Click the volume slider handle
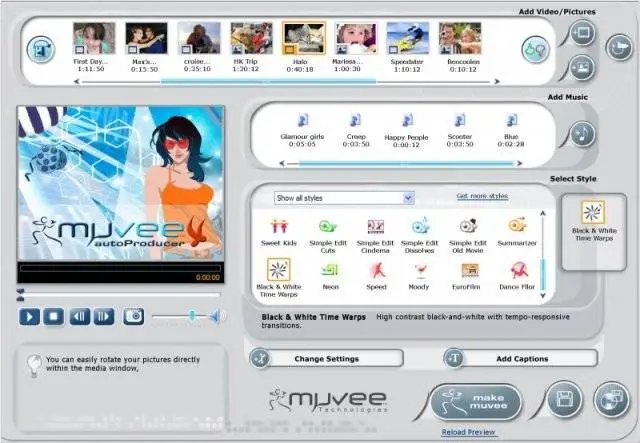 click(x=191, y=316)
